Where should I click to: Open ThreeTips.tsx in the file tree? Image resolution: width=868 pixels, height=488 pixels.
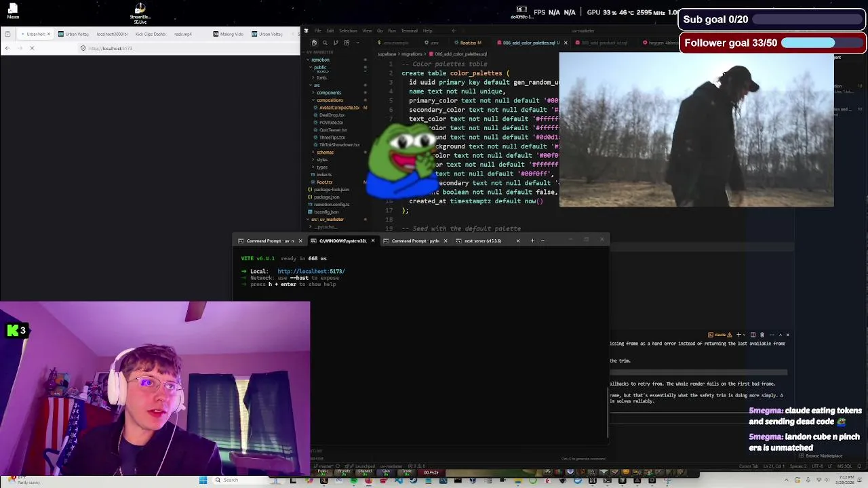[332, 138]
